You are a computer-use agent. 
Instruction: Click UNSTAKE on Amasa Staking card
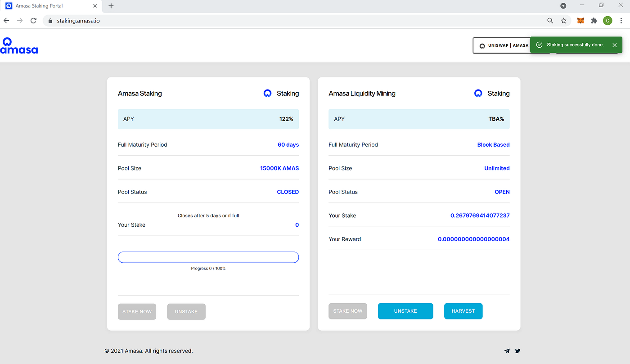tap(186, 311)
